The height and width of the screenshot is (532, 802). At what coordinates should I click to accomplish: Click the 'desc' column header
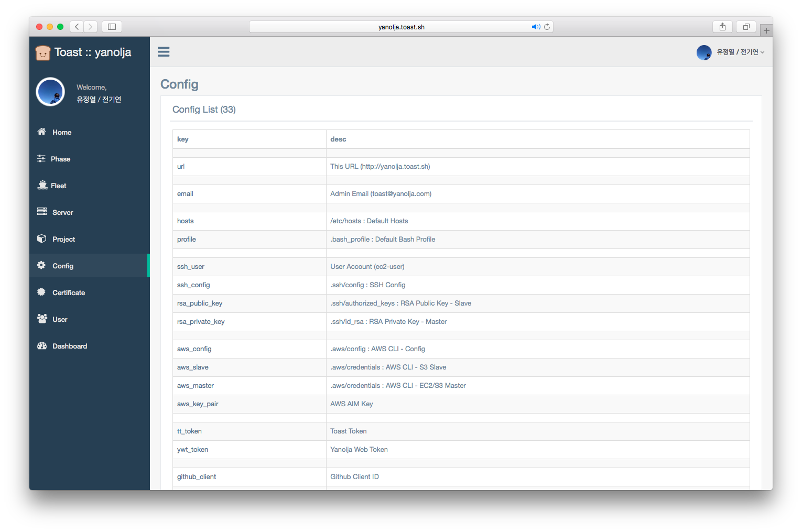click(538, 139)
